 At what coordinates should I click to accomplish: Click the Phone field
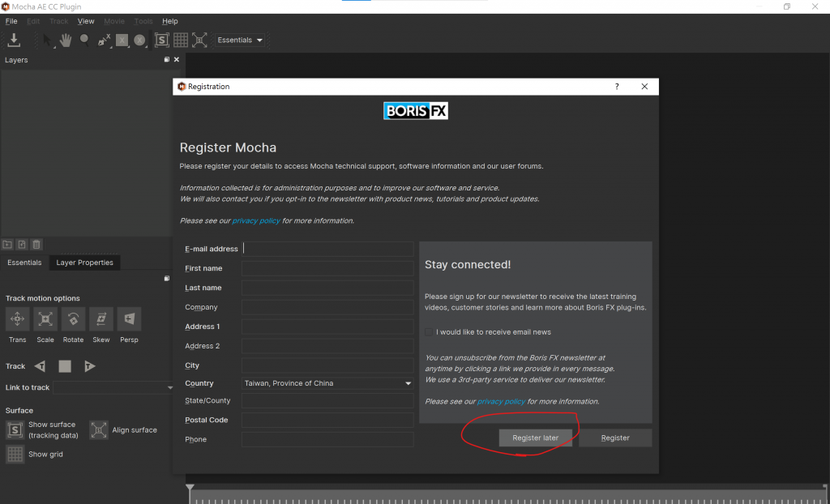click(327, 439)
